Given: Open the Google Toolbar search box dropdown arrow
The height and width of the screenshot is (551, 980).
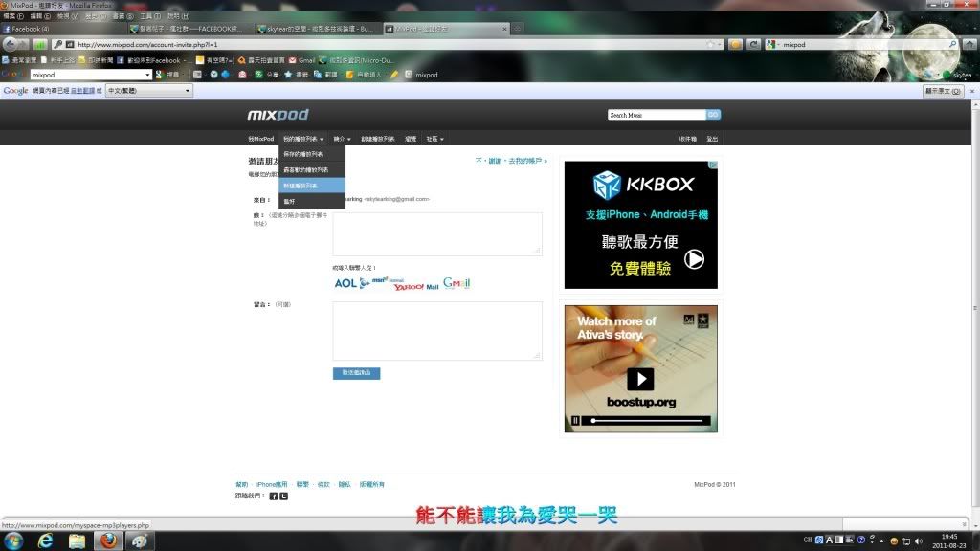Looking at the screenshot, I should [x=147, y=75].
